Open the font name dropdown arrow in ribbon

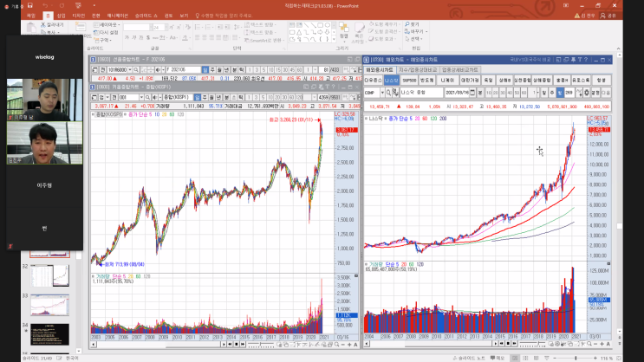tap(150, 27)
